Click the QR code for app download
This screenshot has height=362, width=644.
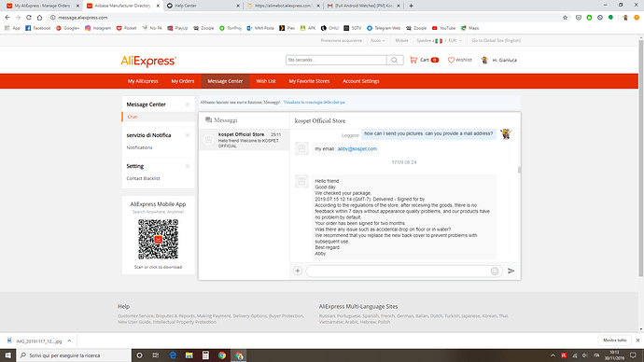point(158,239)
